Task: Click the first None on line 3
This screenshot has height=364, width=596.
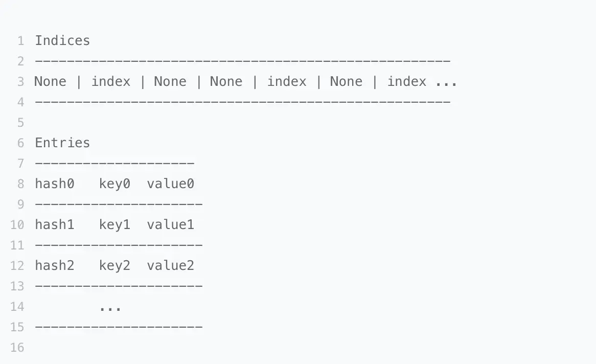Action: (x=50, y=82)
